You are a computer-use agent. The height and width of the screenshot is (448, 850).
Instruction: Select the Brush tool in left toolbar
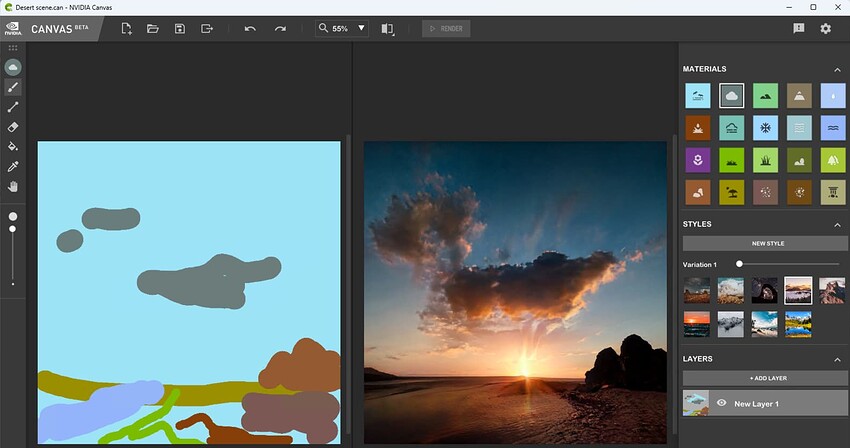[13, 87]
